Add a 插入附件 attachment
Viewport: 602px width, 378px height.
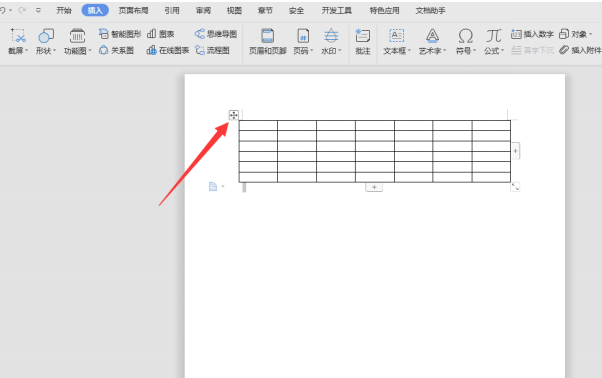(580, 50)
